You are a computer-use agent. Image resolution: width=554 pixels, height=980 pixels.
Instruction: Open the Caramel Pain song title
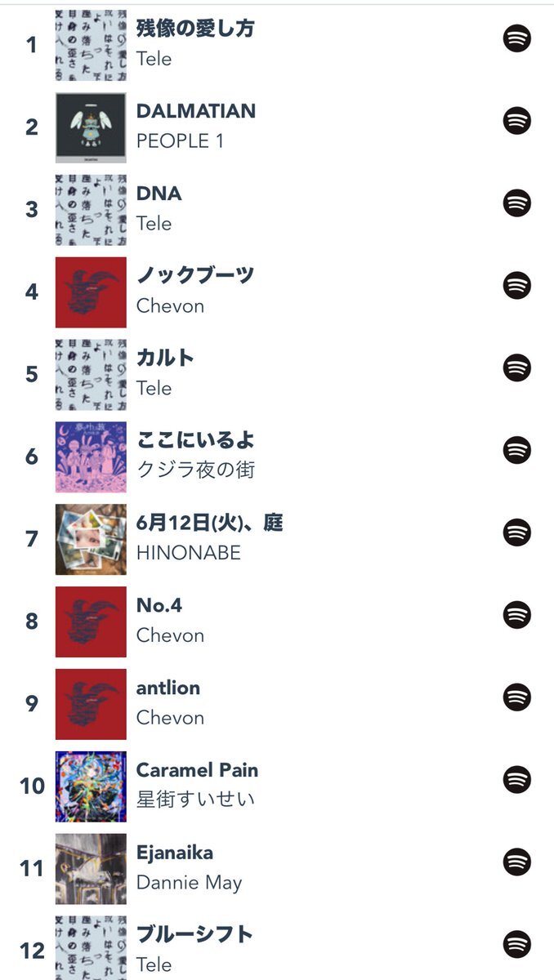pos(197,770)
